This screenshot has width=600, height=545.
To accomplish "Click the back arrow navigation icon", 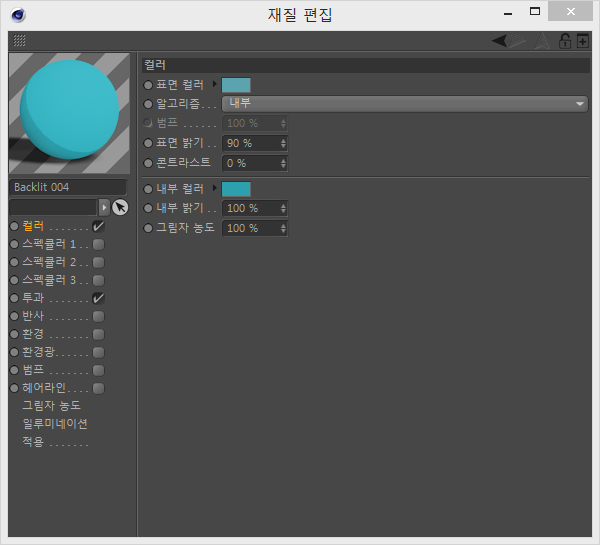I will pos(499,40).
